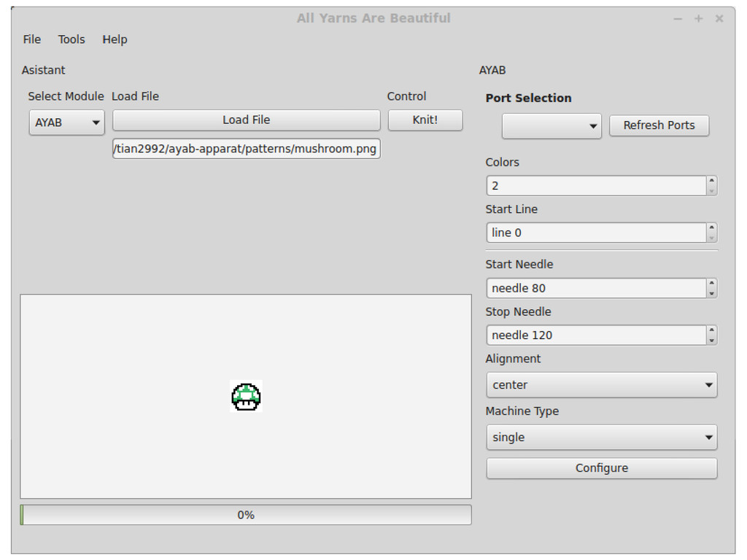Open the Alignment center dropdown

pyautogui.click(x=602, y=385)
